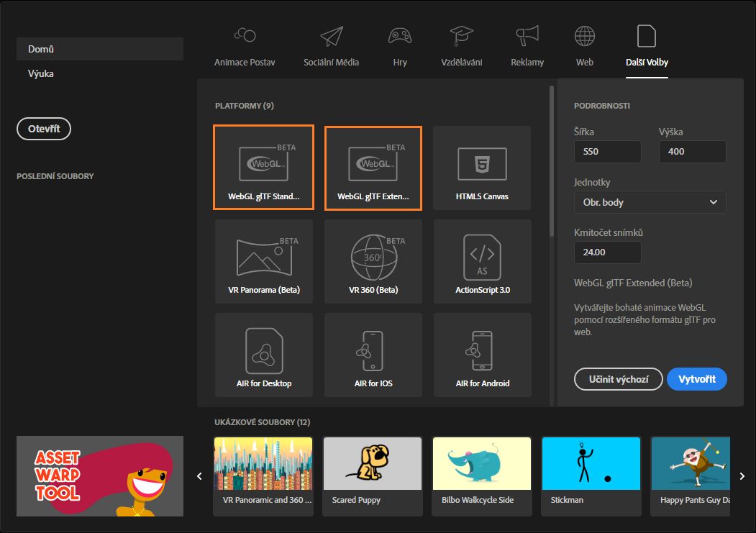The image size is (756, 533).
Task: Select AIR for Desktop platform
Action: coord(264,355)
